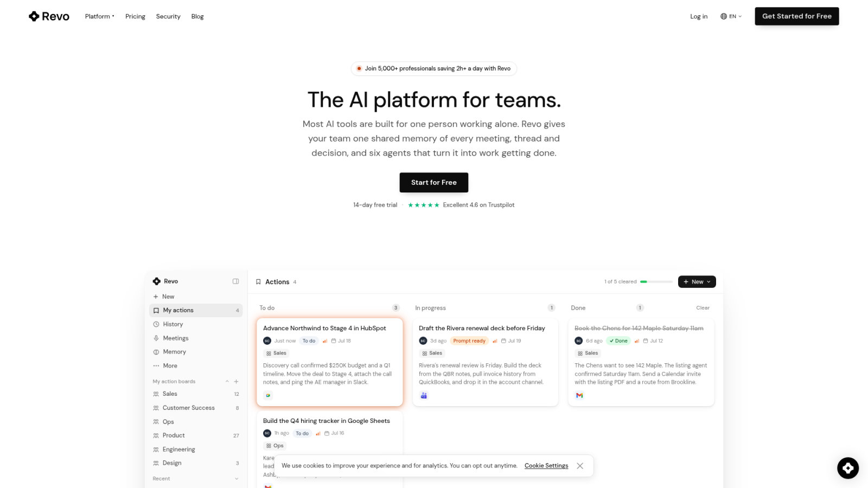Click the Revo logo icon in the app sidebar
Image resolution: width=868 pixels, height=488 pixels.
point(157,281)
